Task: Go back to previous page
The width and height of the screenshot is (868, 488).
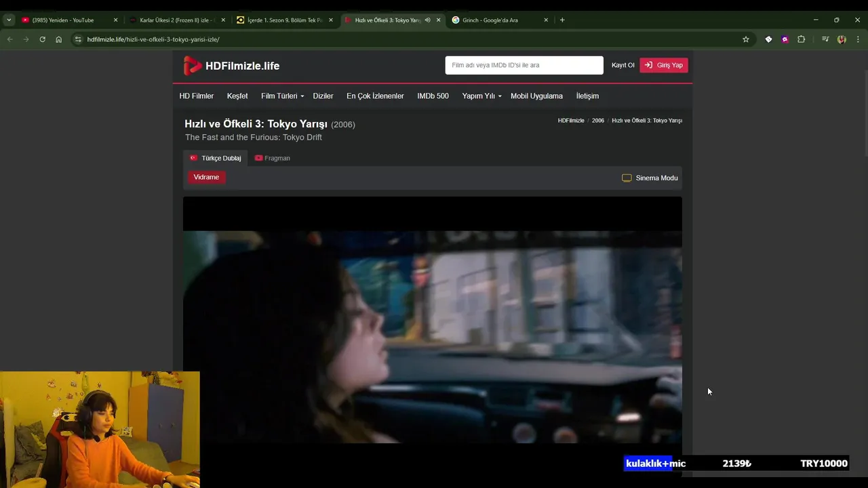Action: pyautogui.click(x=9, y=39)
